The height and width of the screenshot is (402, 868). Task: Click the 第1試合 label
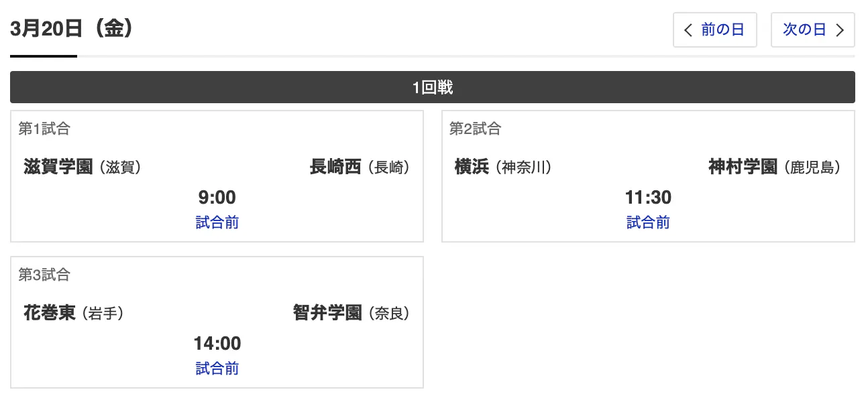click(44, 129)
